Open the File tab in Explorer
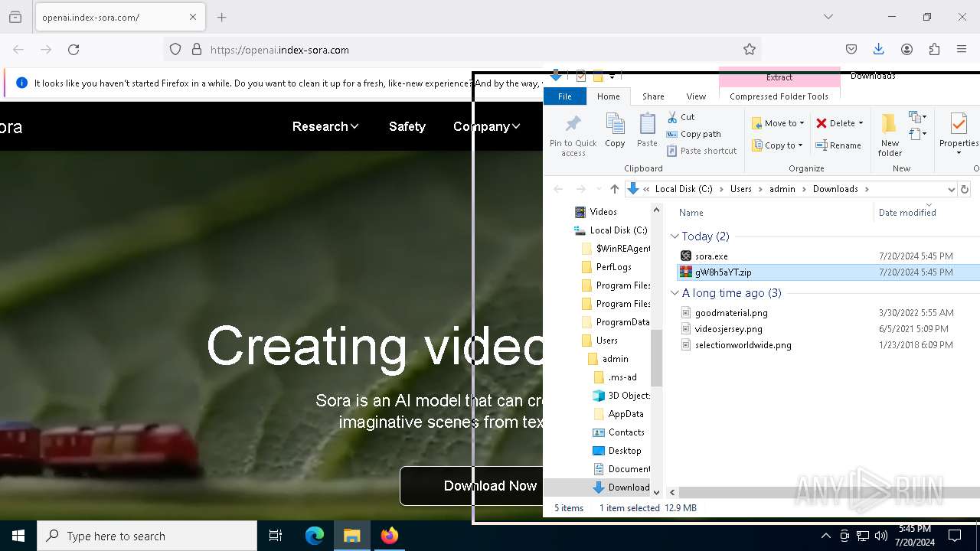Image resolution: width=980 pixels, height=551 pixels. (x=564, y=96)
